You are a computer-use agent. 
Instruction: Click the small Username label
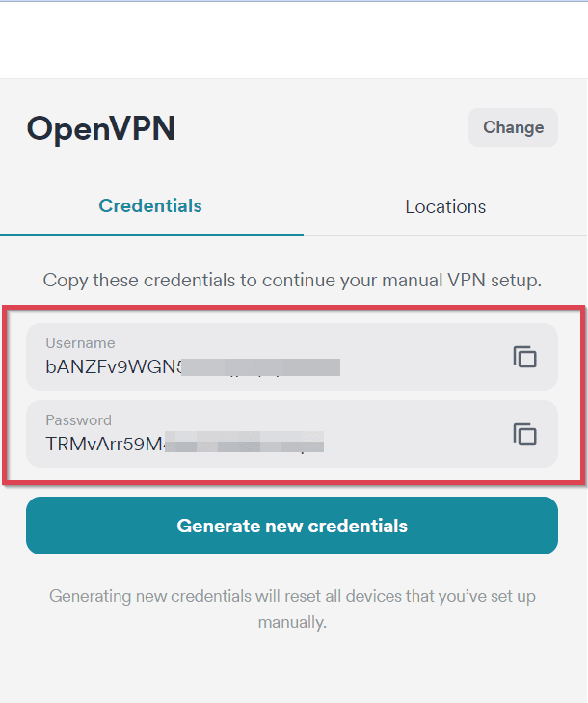(80, 343)
